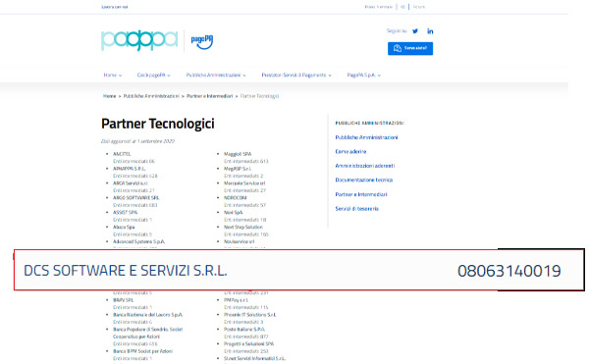Click the 'Banca BPM' list entry
The image size is (590, 364).
[x=143, y=351]
